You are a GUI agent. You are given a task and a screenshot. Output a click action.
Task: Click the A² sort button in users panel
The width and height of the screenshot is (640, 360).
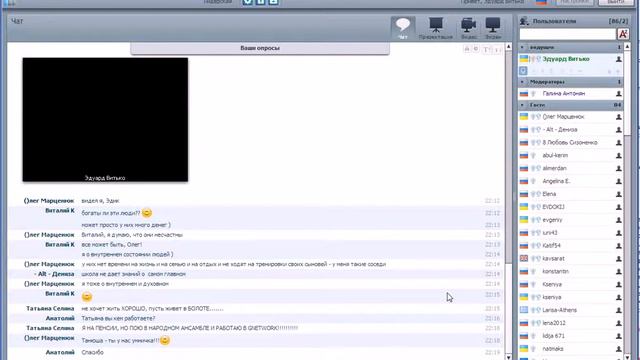click(x=623, y=34)
